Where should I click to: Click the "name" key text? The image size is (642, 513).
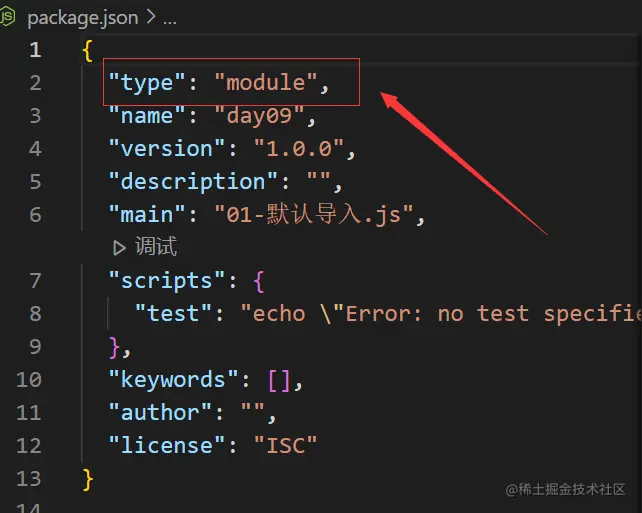coord(147,116)
